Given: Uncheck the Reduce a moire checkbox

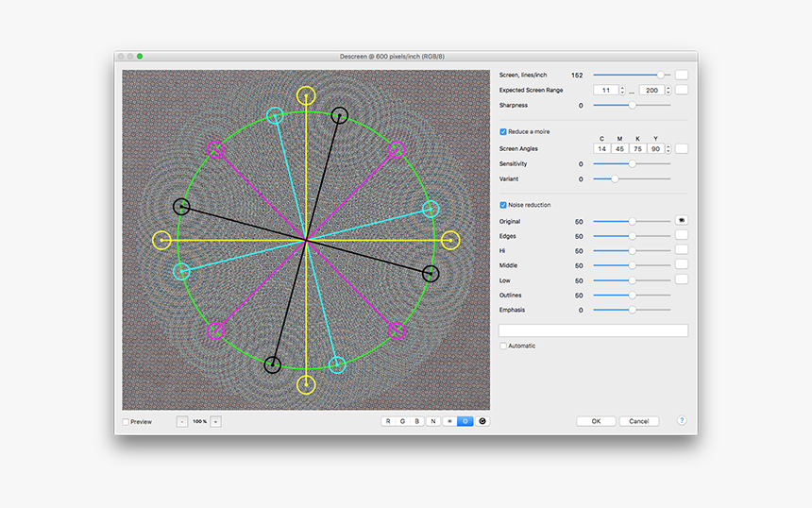Looking at the screenshot, I should 503,132.
